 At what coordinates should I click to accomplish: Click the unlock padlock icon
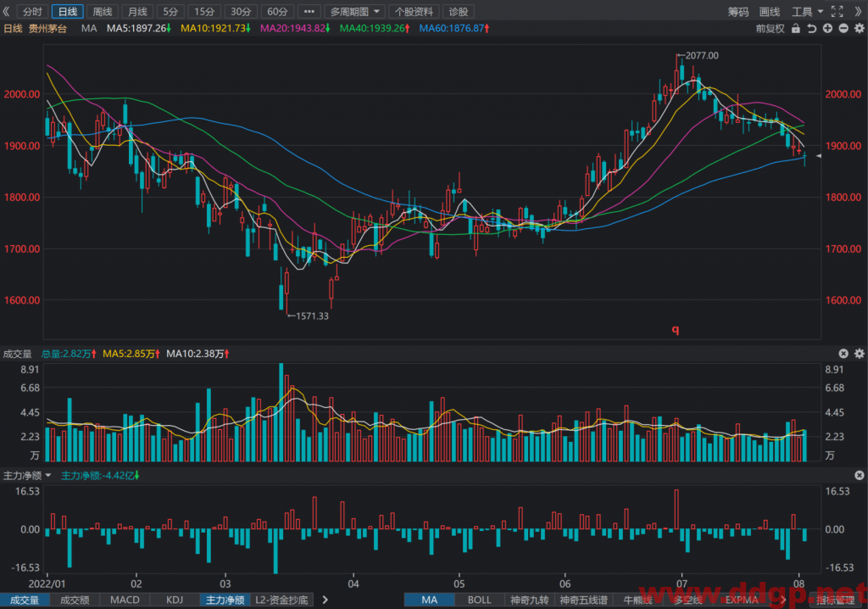(x=795, y=28)
